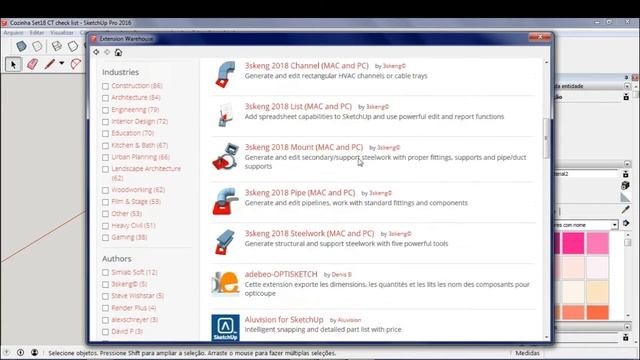Click the status bar user profile icon
The width and height of the screenshot is (640, 360).
[x=35, y=352]
